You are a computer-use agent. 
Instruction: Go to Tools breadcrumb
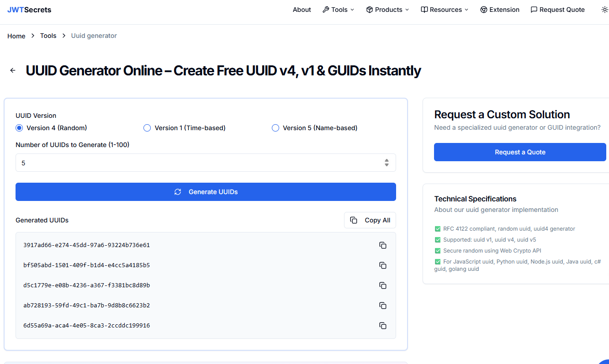pyautogui.click(x=48, y=36)
